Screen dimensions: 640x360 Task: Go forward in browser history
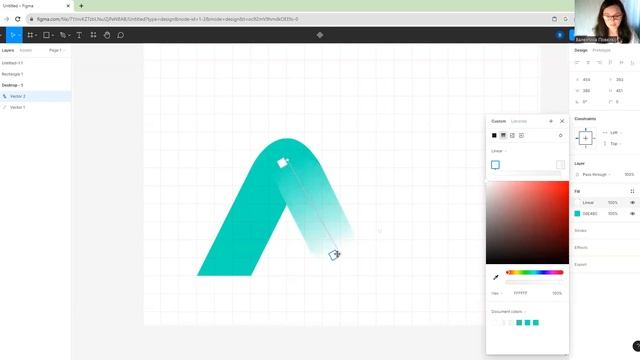pyautogui.click(x=6, y=19)
